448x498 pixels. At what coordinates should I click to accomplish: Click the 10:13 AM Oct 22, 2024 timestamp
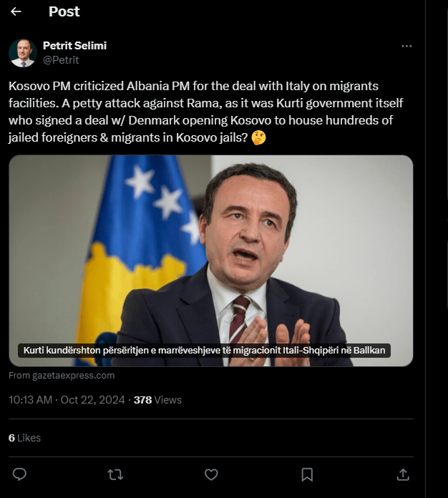(67, 400)
